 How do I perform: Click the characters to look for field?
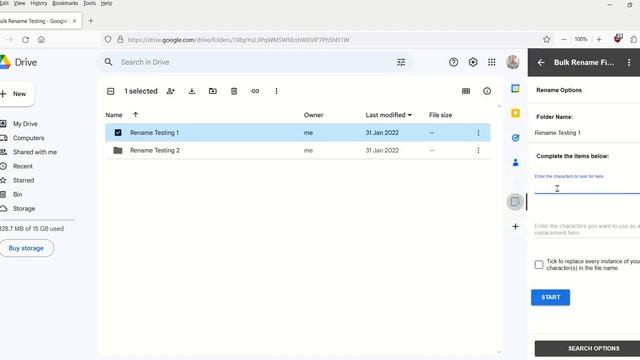(587, 188)
